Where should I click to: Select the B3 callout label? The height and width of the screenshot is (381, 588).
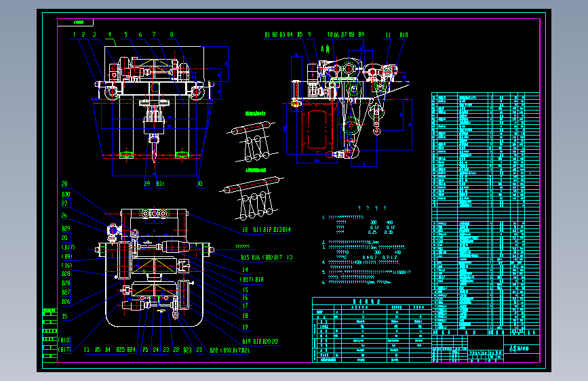point(282,35)
